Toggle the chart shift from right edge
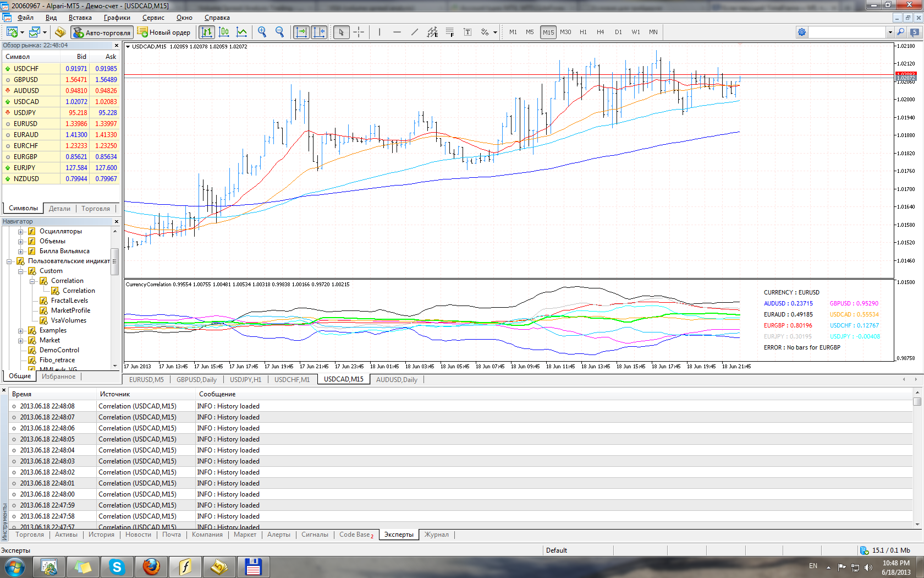Screen dimensions: 924x578 319,32
